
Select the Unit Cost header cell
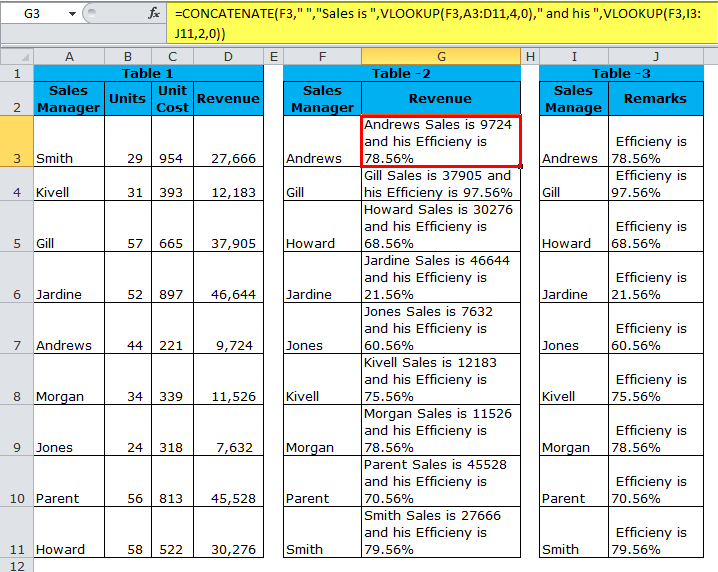coord(172,98)
